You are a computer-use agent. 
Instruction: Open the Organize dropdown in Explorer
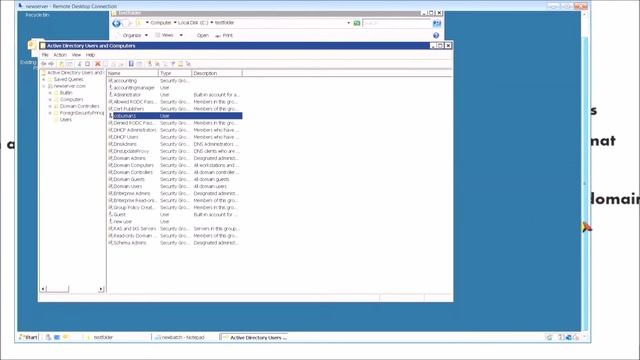135,36
